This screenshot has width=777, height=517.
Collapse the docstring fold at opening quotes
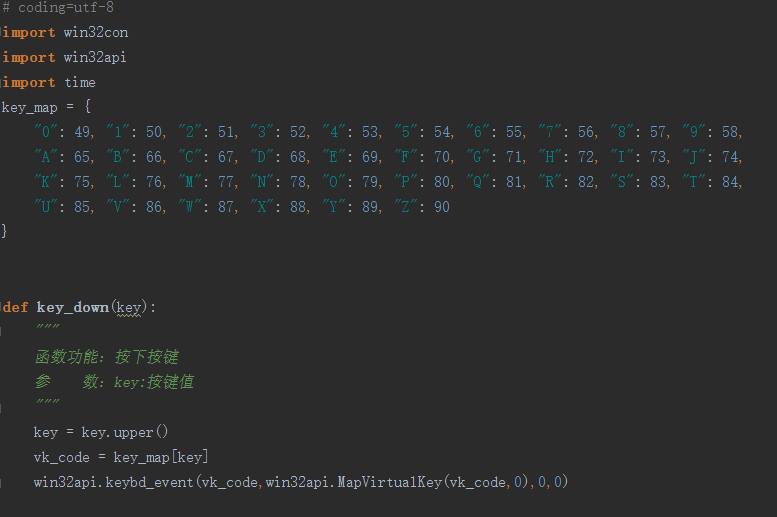pos(3,332)
